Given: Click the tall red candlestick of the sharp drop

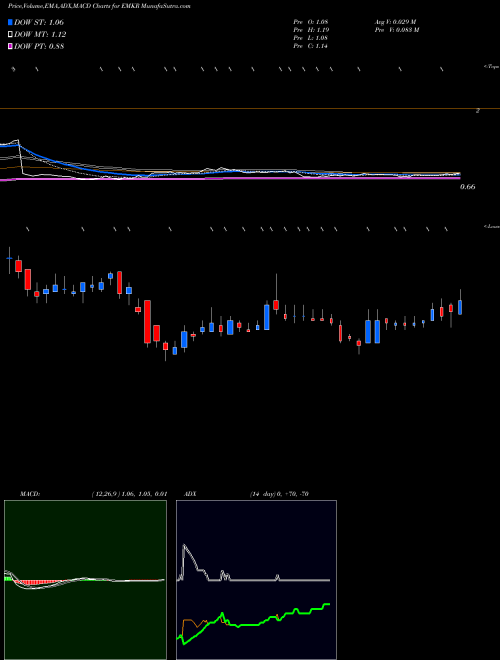Looking at the screenshot, I should [x=147, y=322].
